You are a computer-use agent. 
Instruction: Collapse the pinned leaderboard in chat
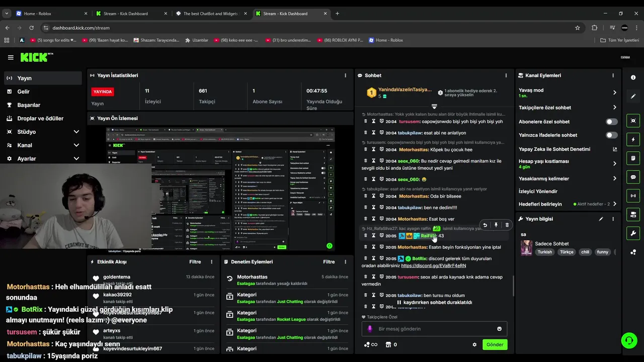(434, 106)
